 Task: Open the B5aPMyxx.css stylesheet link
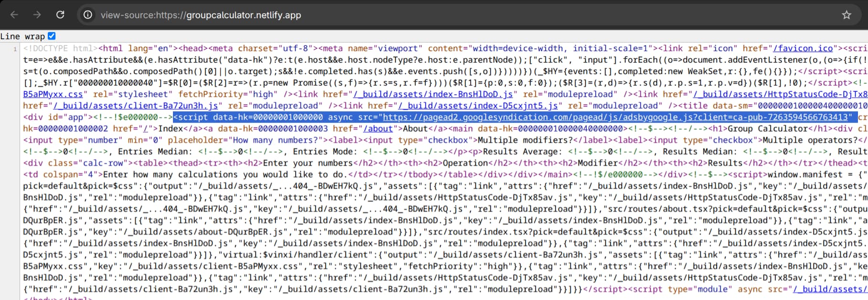coord(53,94)
